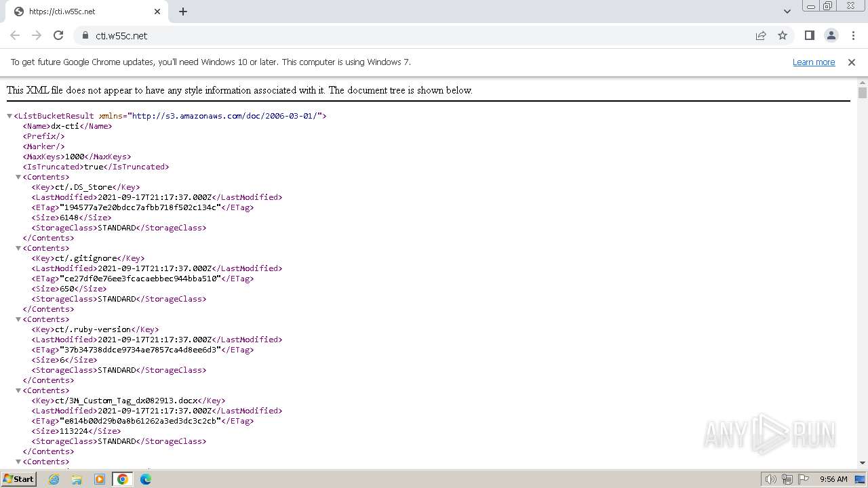868x488 pixels.
Task: Click the IsTruncated value true
Action: tap(94, 167)
